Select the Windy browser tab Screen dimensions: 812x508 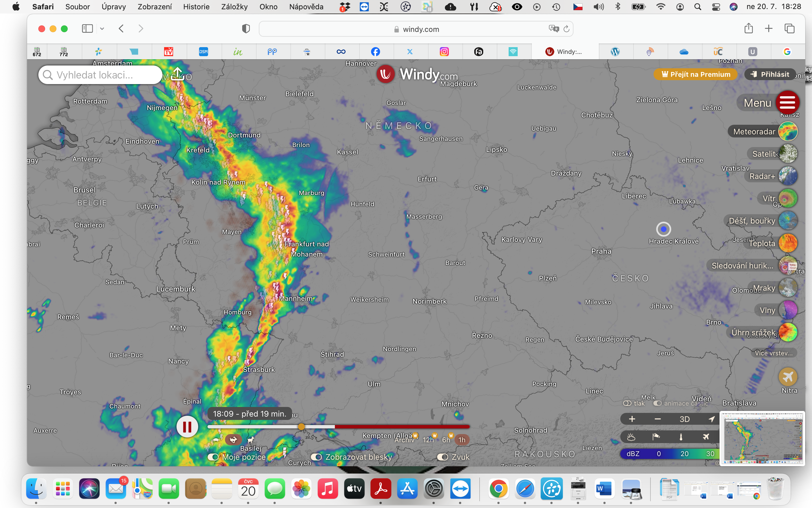pos(565,51)
